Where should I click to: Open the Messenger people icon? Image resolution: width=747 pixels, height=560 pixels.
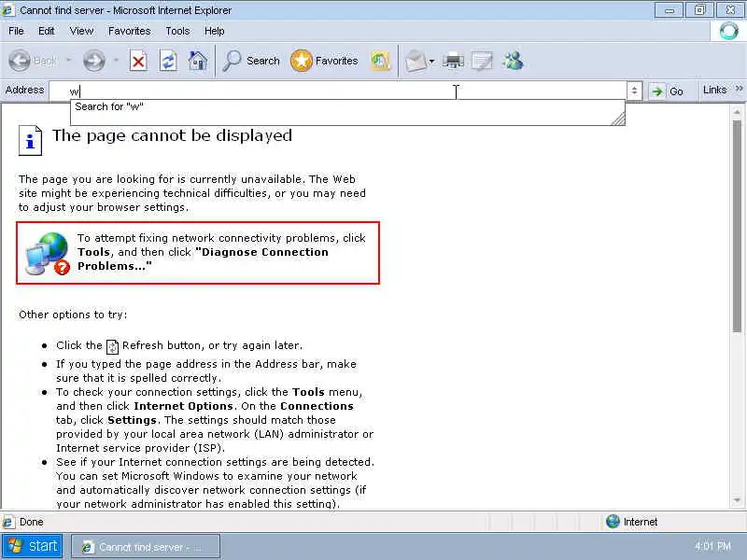[513, 61]
